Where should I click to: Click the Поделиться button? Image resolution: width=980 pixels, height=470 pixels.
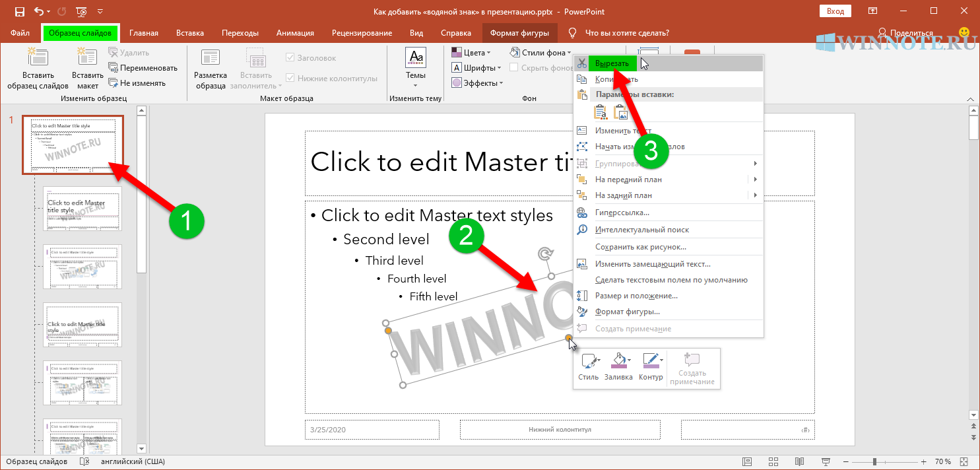pyautogui.click(x=904, y=33)
